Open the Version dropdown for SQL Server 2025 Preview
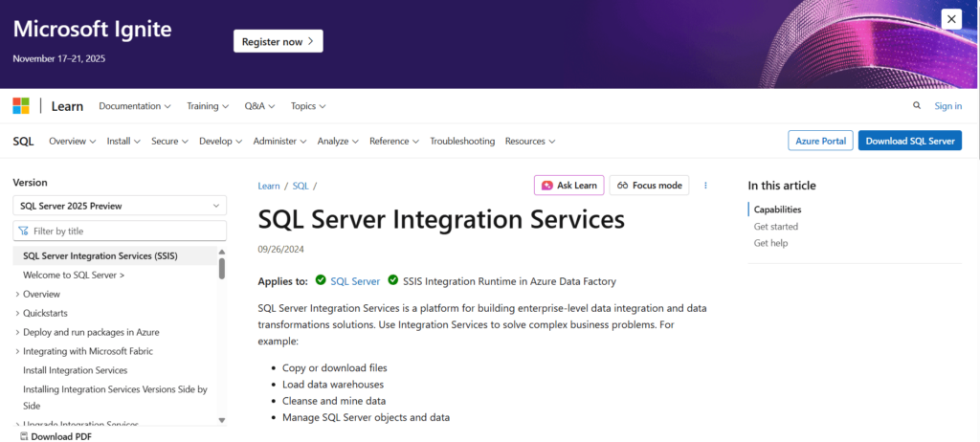 point(120,206)
